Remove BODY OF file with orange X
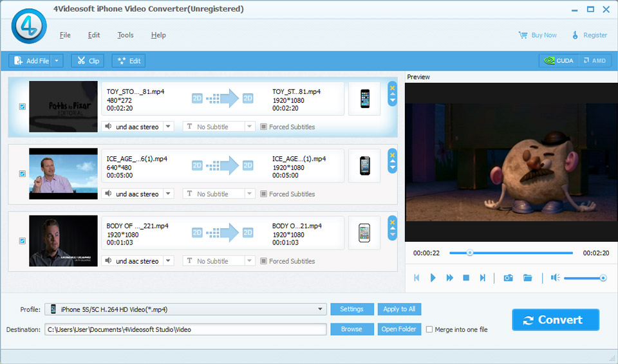The height and width of the screenshot is (364, 618). (393, 222)
